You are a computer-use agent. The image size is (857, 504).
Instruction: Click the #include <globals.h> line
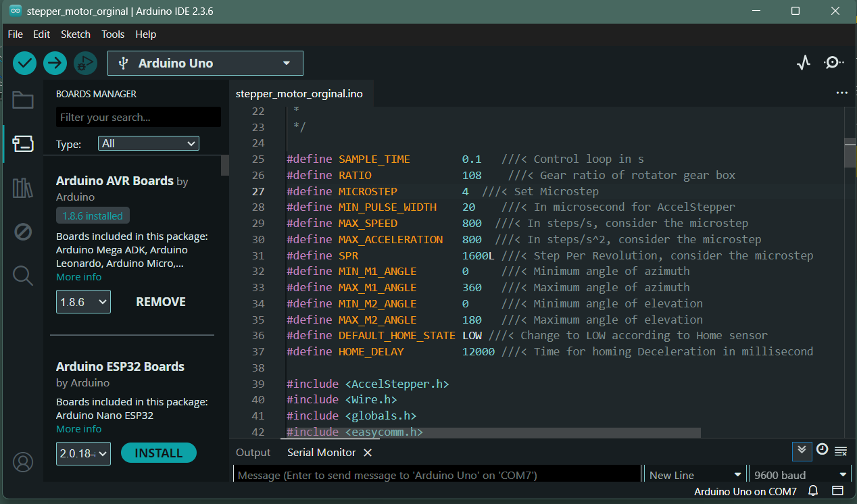pos(351,415)
